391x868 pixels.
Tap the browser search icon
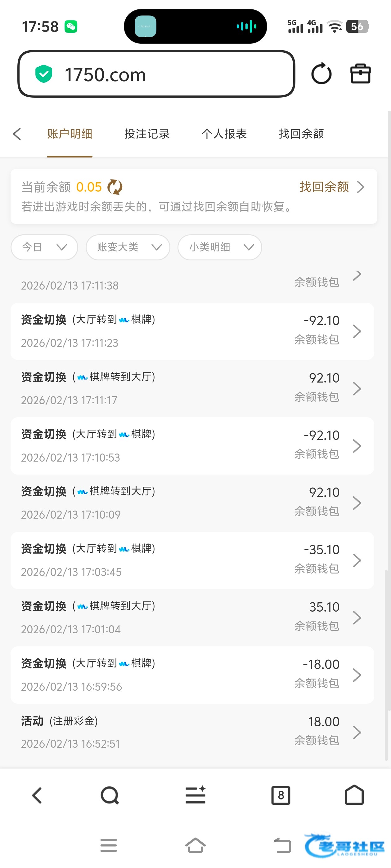pyautogui.click(x=110, y=795)
